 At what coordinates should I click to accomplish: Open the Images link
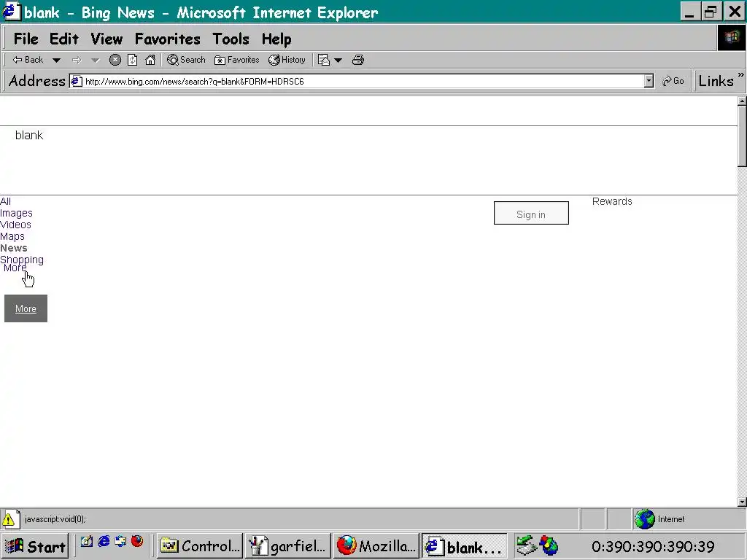pyautogui.click(x=16, y=214)
